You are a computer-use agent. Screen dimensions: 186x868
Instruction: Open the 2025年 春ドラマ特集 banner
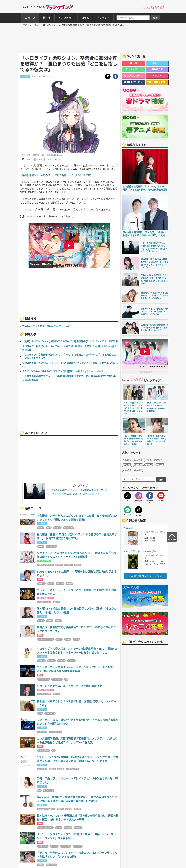pyautogui.click(x=145, y=99)
